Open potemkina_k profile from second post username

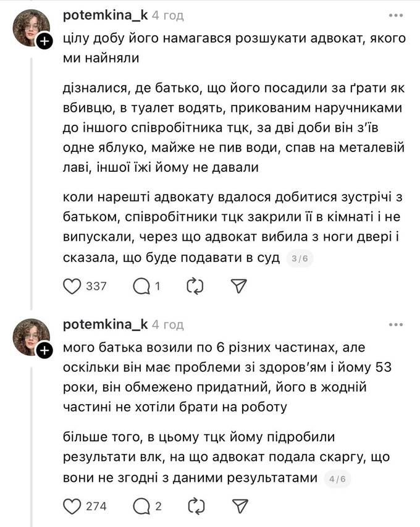tap(105, 324)
